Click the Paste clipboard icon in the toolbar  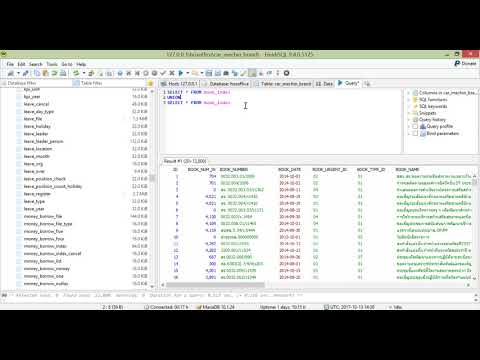point(46,73)
